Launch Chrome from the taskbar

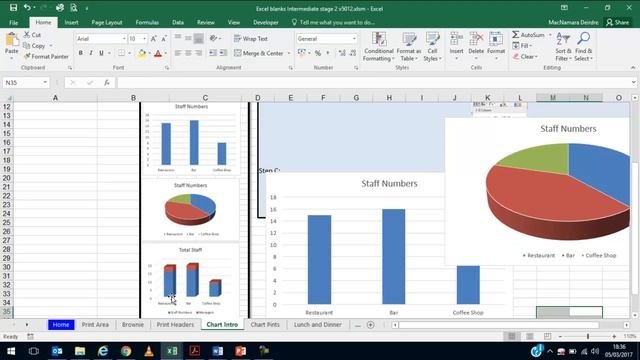coord(126,351)
